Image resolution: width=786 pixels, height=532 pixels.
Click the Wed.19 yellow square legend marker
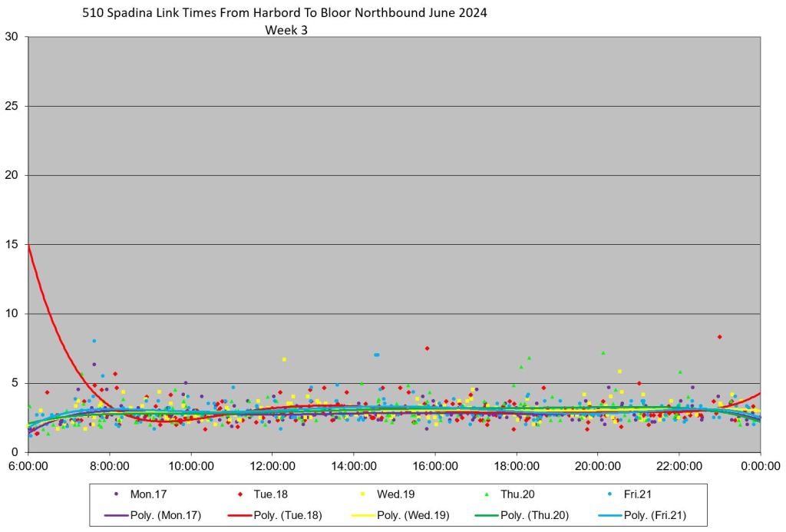pos(364,495)
